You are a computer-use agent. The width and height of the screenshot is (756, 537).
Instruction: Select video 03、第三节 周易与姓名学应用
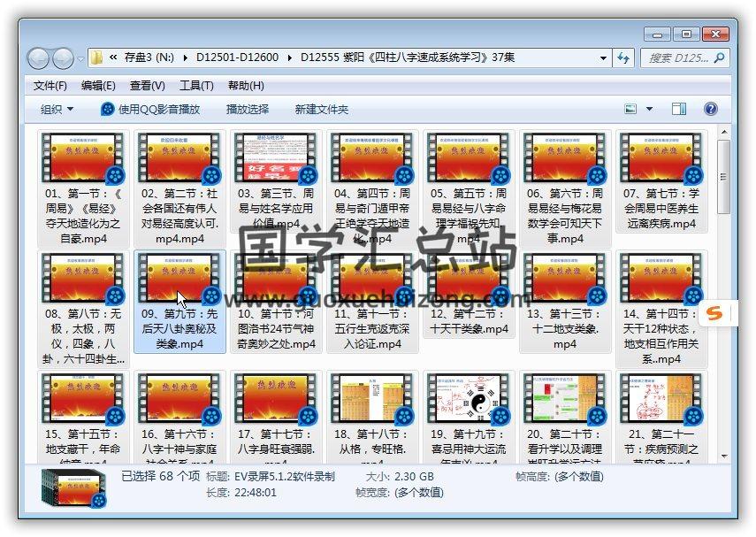pos(276,181)
